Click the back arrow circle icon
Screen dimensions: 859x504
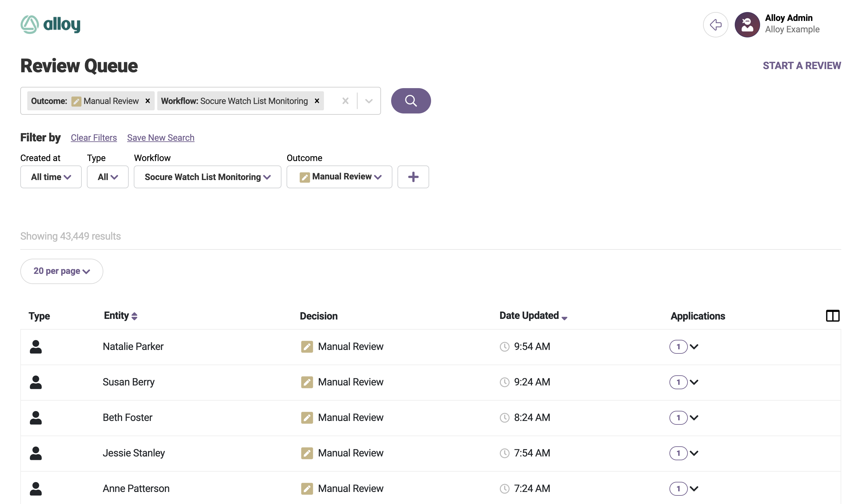tap(715, 25)
